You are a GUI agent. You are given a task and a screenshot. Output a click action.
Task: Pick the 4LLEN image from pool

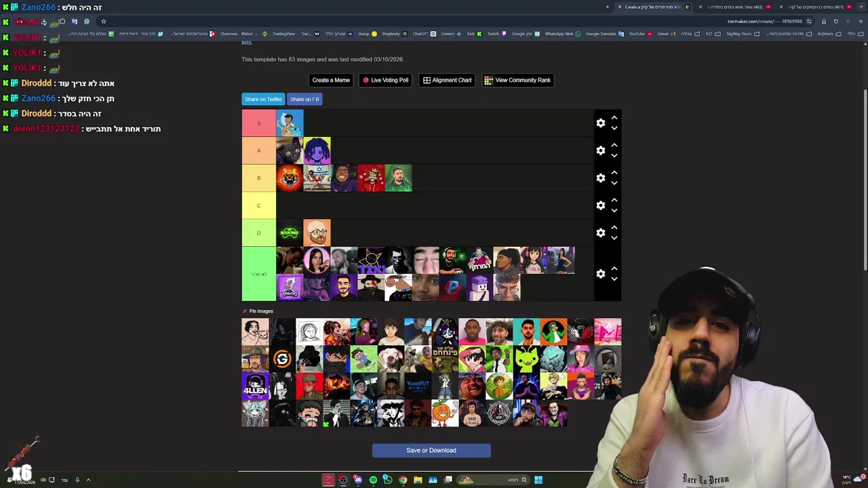click(255, 386)
